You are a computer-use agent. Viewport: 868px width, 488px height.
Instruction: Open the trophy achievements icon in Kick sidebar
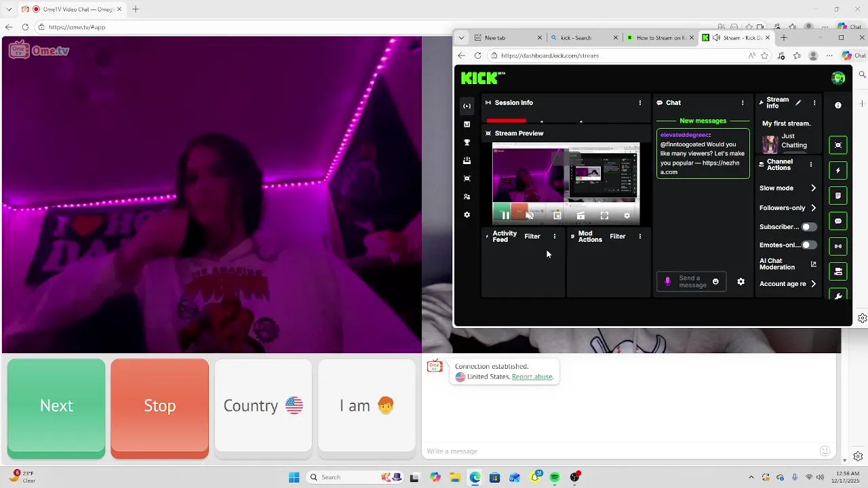pos(467,142)
